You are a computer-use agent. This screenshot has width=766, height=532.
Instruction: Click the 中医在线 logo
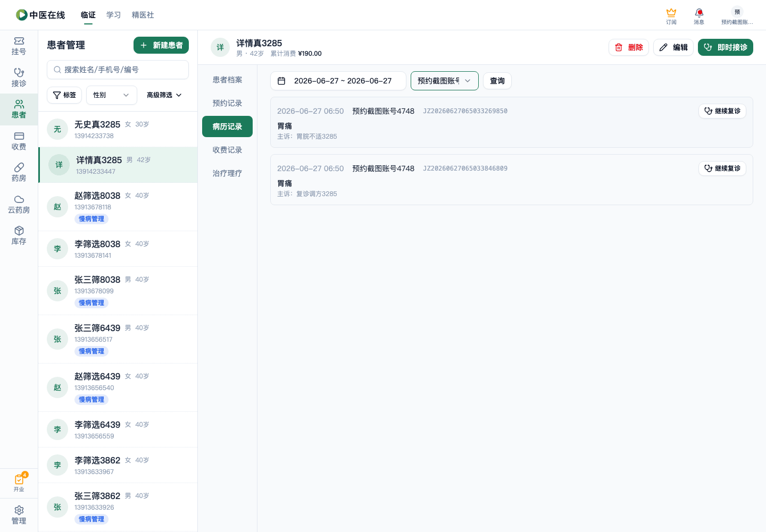(x=40, y=15)
